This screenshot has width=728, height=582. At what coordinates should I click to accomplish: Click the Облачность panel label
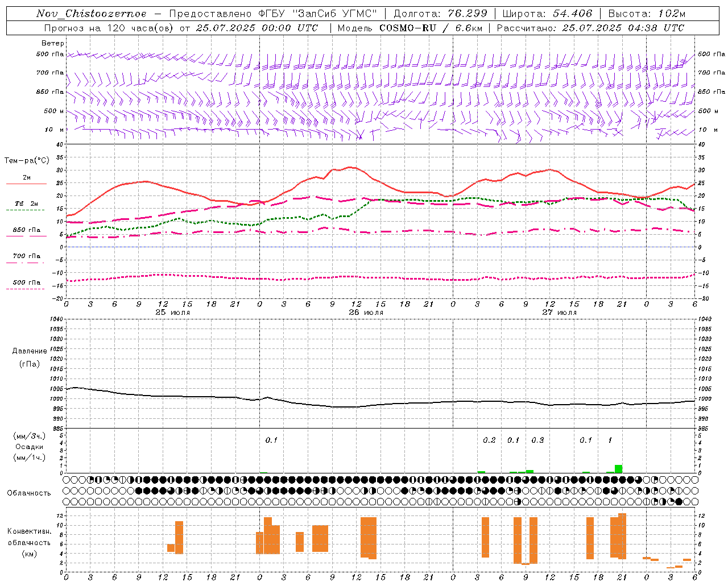pos(29,493)
